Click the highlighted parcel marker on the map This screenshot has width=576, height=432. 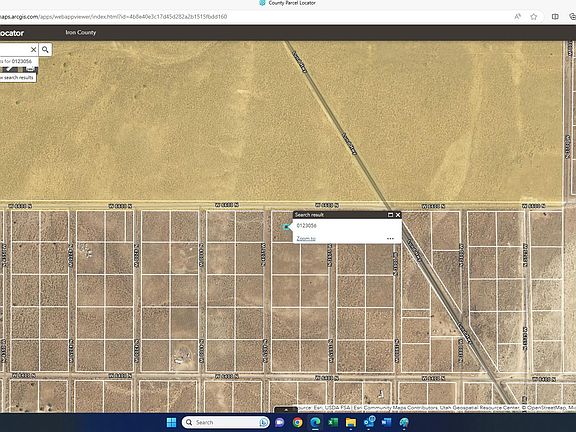tap(286, 227)
